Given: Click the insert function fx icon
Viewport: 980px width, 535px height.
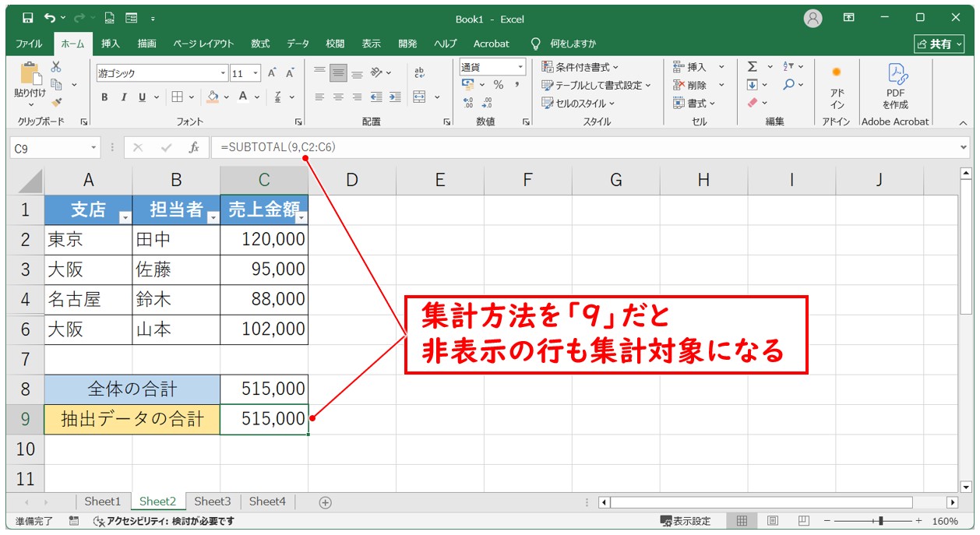Looking at the screenshot, I should coord(194,147).
